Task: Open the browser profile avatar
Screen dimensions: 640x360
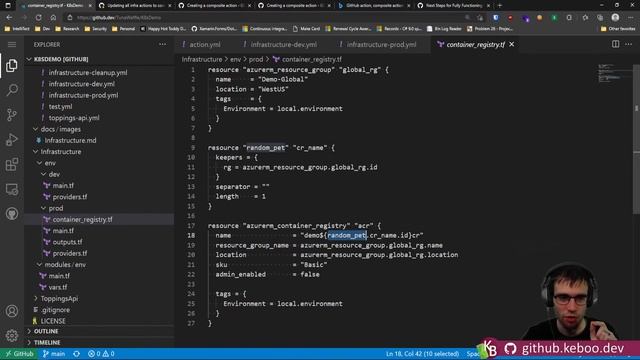Action: 615,18
